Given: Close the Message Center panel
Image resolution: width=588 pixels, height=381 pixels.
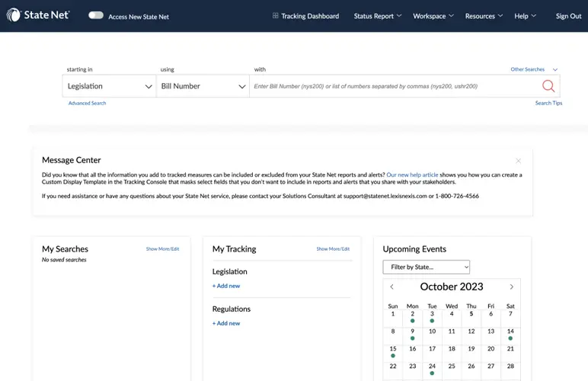Looking at the screenshot, I should pos(518,161).
